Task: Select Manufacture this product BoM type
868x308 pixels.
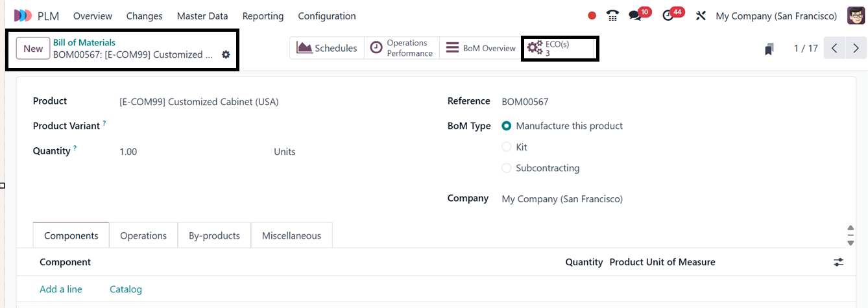Action: (x=507, y=126)
